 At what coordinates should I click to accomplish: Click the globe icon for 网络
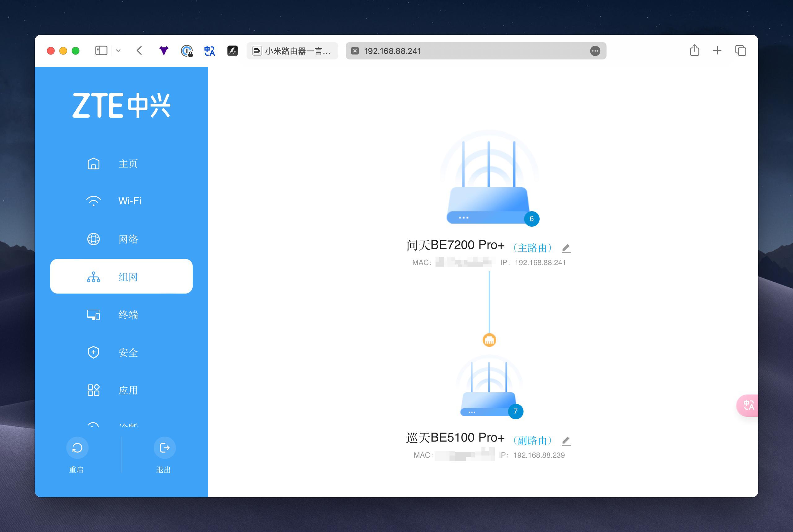[x=93, y=239]
